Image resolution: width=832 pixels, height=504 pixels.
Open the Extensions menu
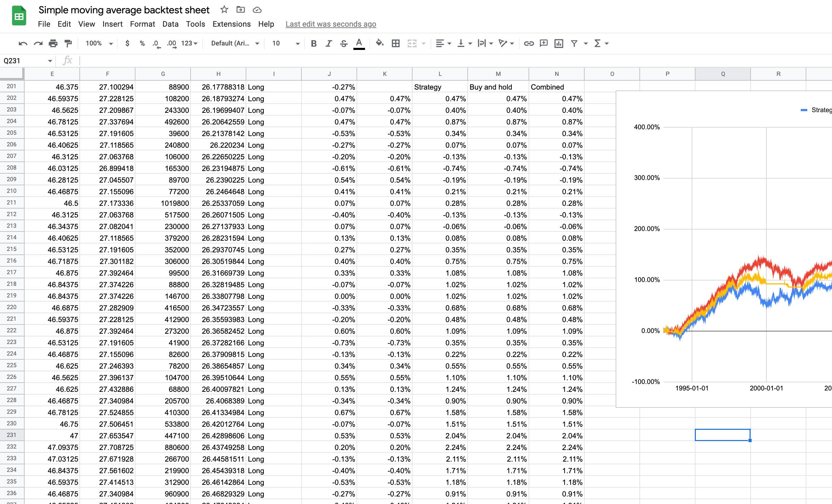pyautogui.click(x=232, y=24)
